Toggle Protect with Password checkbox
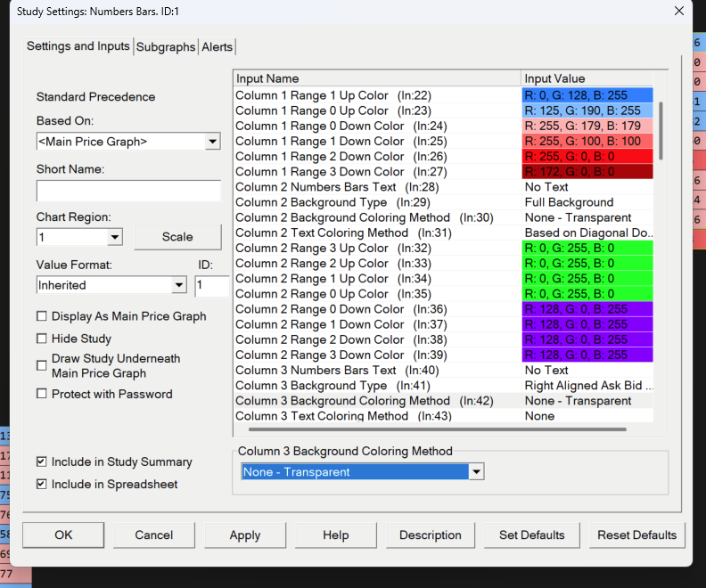The image size is (706, 588). (x=42, y=394)
